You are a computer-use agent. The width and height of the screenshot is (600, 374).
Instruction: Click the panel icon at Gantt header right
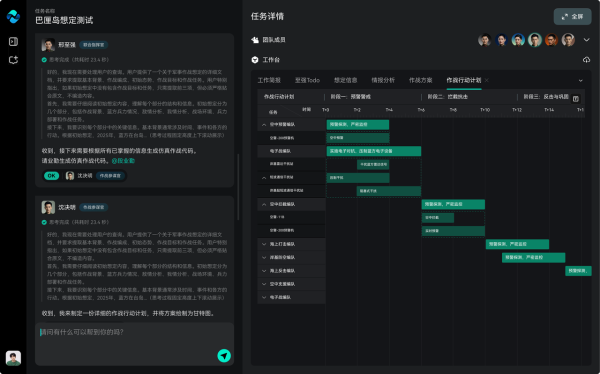coord(576,99)
